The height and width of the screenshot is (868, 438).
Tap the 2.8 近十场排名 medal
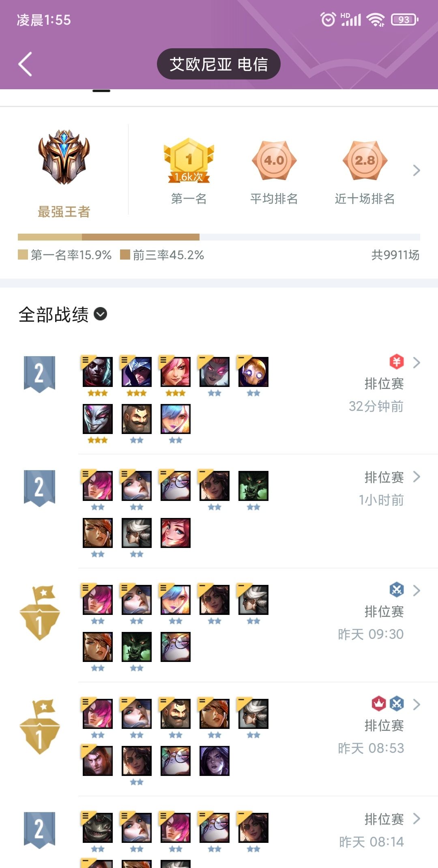tap(365, 161)
